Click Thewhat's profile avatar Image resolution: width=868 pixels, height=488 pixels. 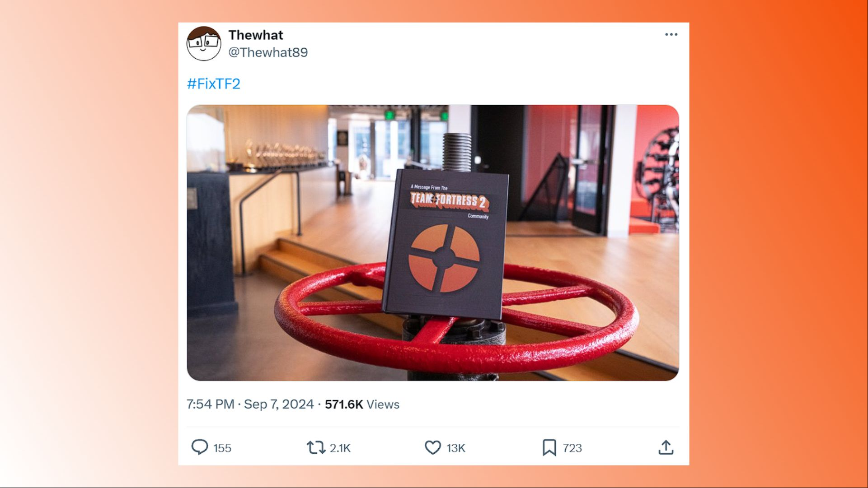pos(204,43)
